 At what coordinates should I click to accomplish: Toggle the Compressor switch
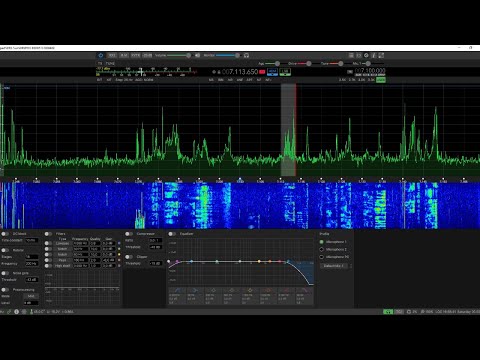coord(129,234)
